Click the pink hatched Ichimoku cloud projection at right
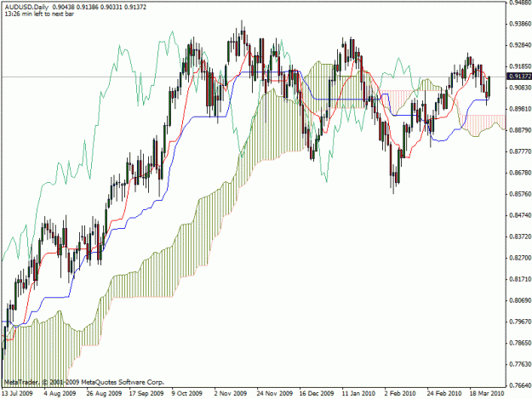 click(483, 122)
